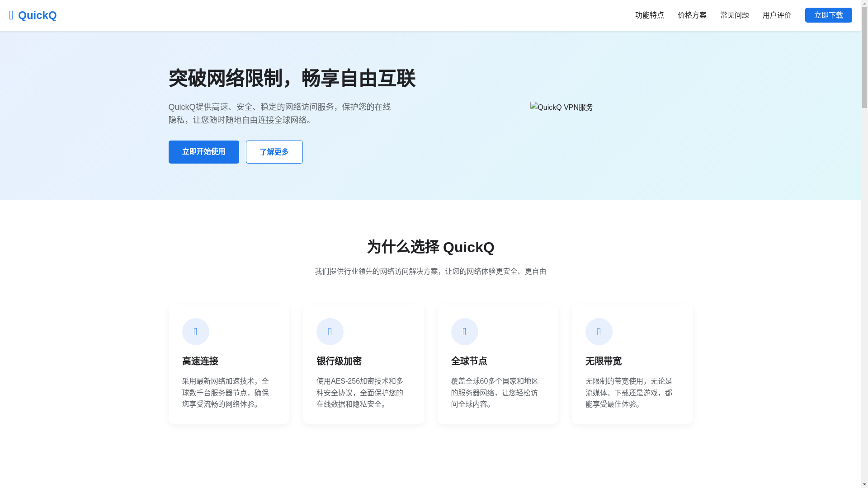Click the 无限带宽 feature icon
The width and height of the screenshot is (868, 488).
click(x=599, y=332)
